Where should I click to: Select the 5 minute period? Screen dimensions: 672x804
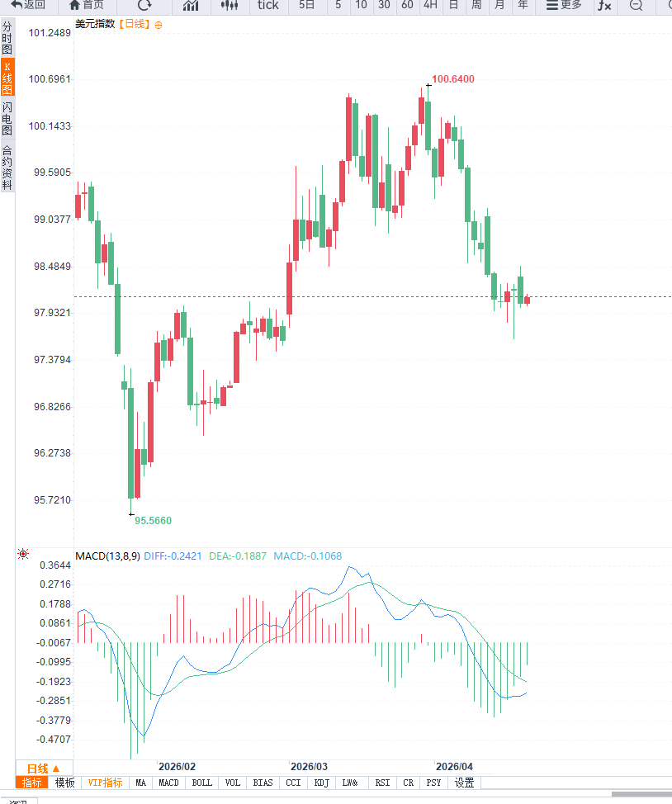coord(338,5)
